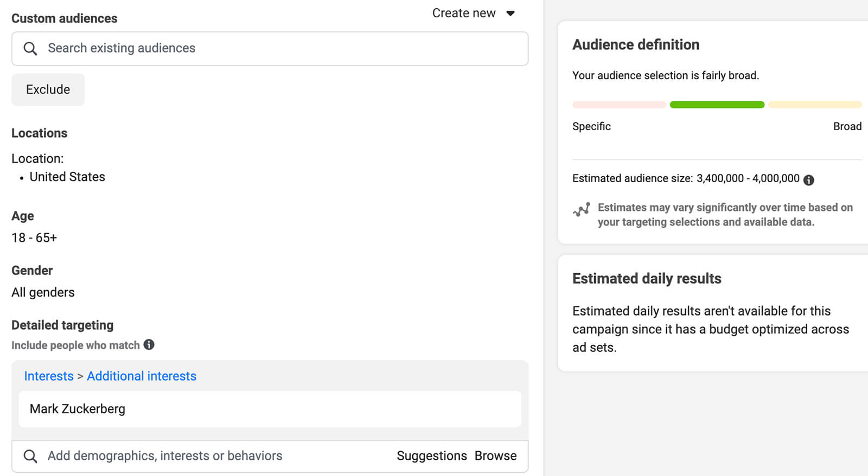The image size is (868, 476).
Task: Click the Specific label under the meter
Action: (x=591, y=126)
